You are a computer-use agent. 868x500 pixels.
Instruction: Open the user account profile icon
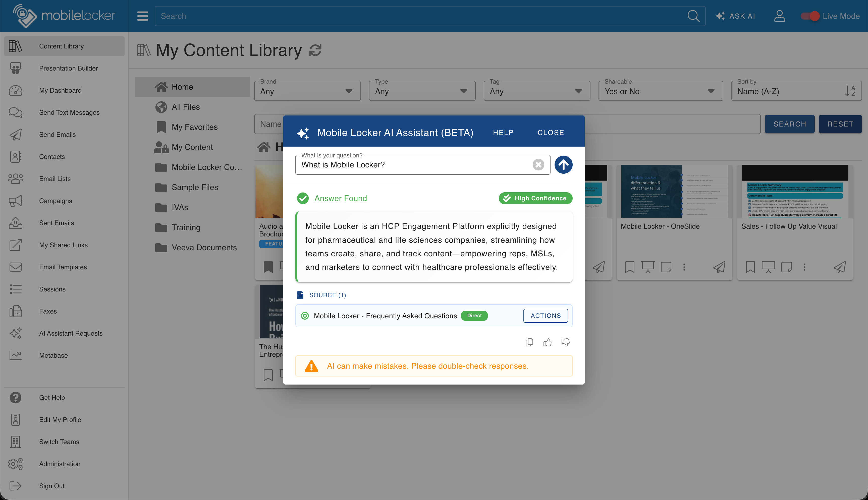point(779,16)
